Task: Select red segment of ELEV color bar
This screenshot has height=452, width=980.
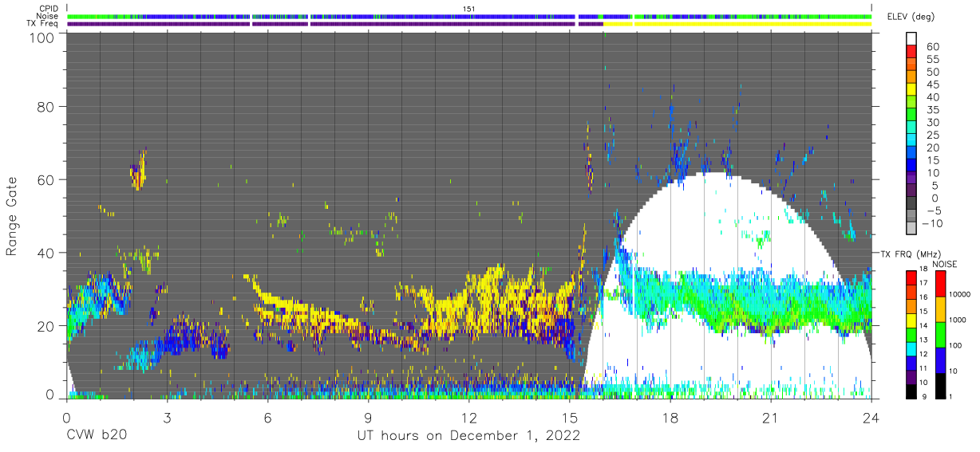Action: tap(911, 50)
